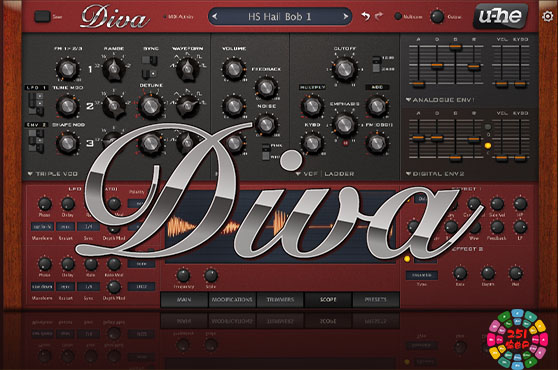The width and height of the screenshot is (558, 370).
Task: Toggle the Multicore button
Action: [x=398, y=16]
